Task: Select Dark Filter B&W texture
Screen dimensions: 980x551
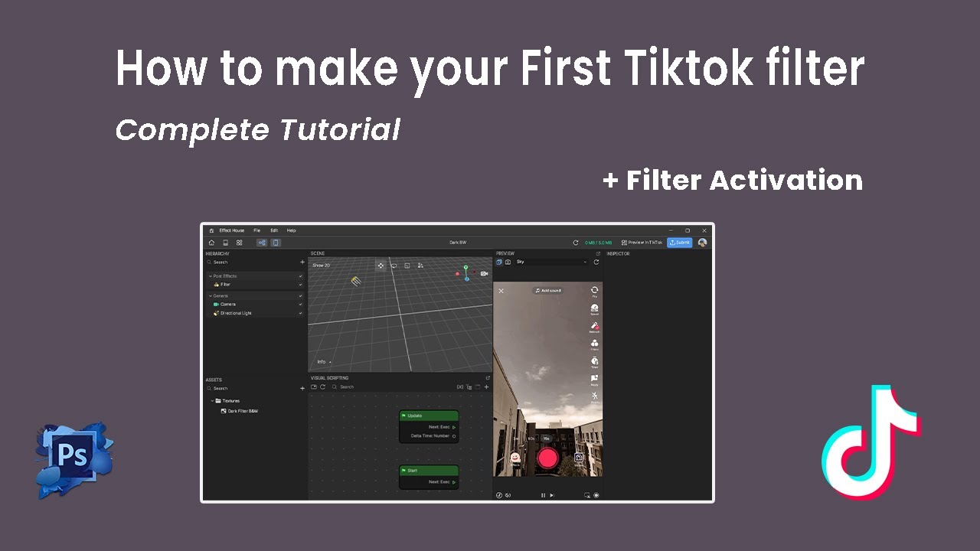Action: pyautogui.click(x=240, y=411)
